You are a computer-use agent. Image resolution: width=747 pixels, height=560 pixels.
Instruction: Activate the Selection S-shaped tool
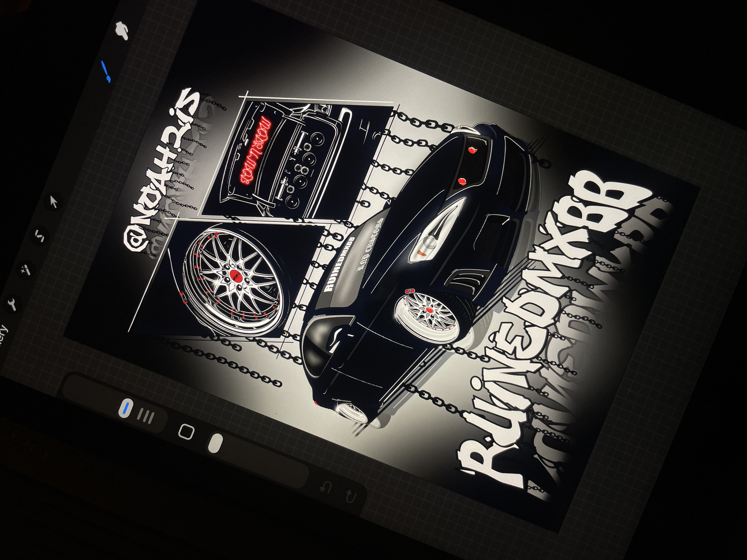[40, 236]
